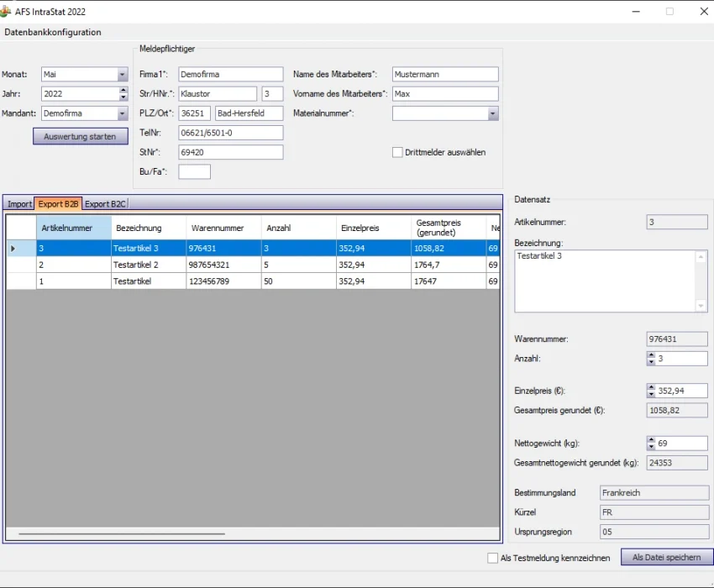
Task: Expand the Mandant dropdown list
Action: (123, 113)
